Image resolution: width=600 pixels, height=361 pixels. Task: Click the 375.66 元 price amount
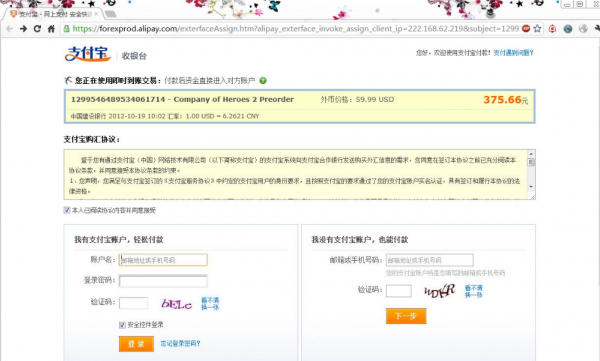coord(505,100)
